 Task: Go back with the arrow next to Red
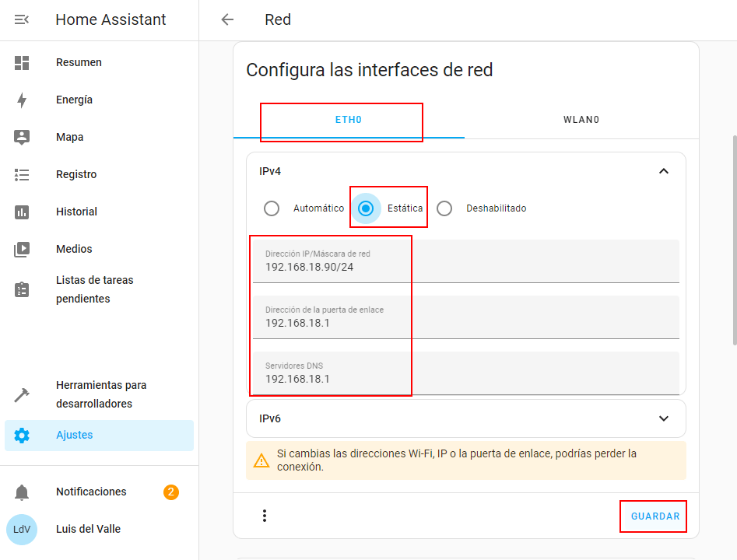tap(227, 19)
